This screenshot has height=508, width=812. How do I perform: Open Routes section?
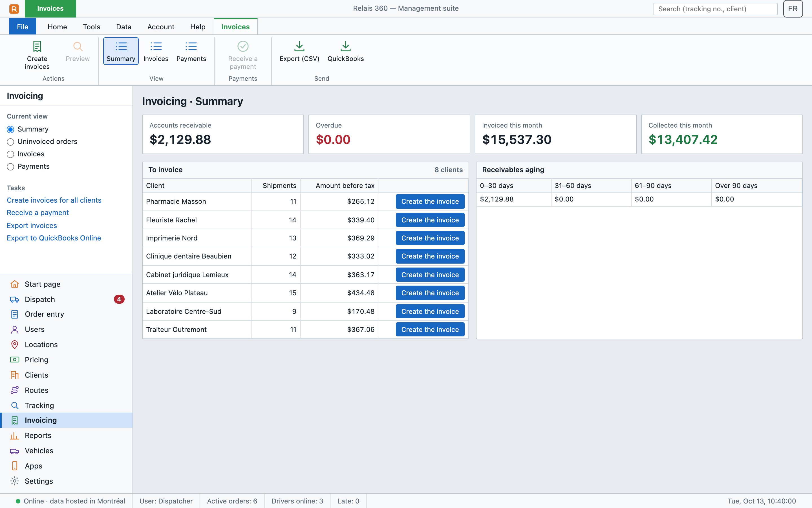coord(67,390)
